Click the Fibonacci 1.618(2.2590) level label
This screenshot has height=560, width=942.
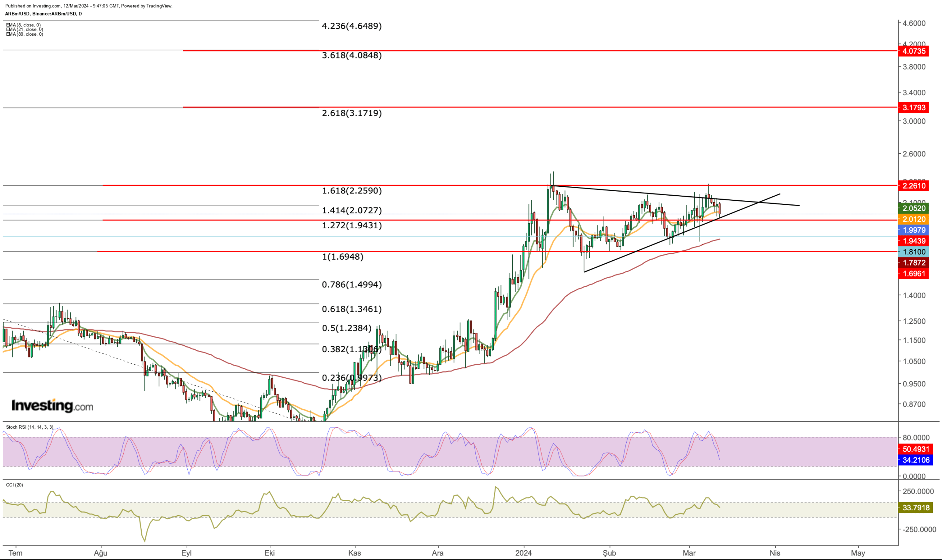(351, 190)
